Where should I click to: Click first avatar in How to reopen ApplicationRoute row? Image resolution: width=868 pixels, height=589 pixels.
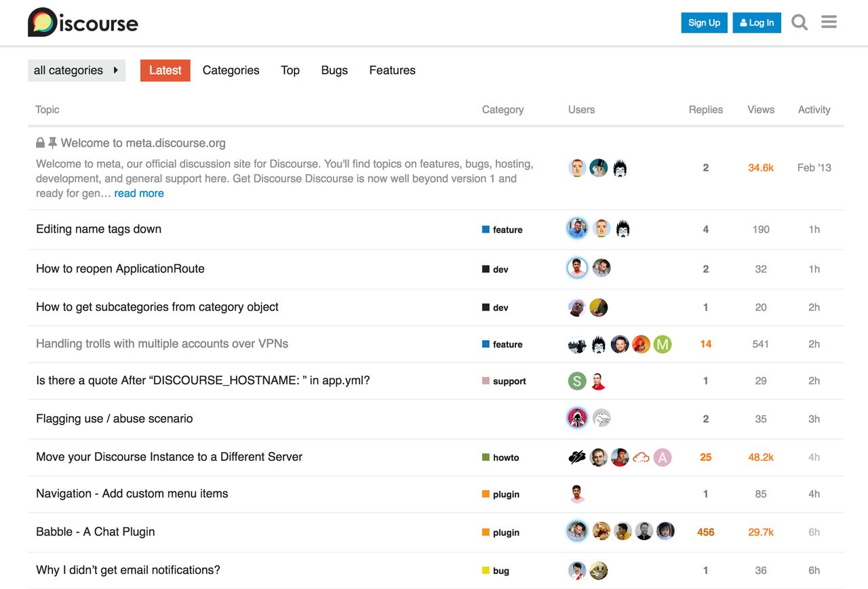577,268
